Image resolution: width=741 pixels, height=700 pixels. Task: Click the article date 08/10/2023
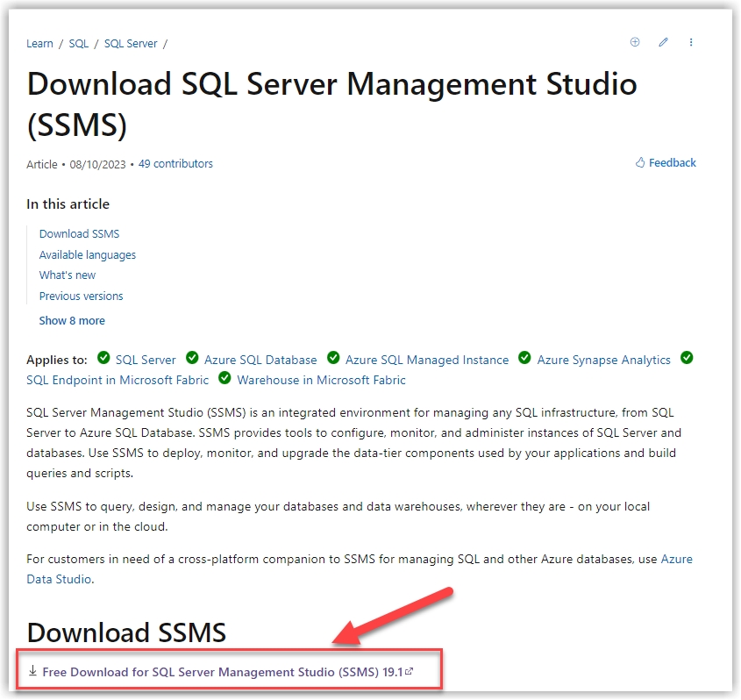click(98, 164)
